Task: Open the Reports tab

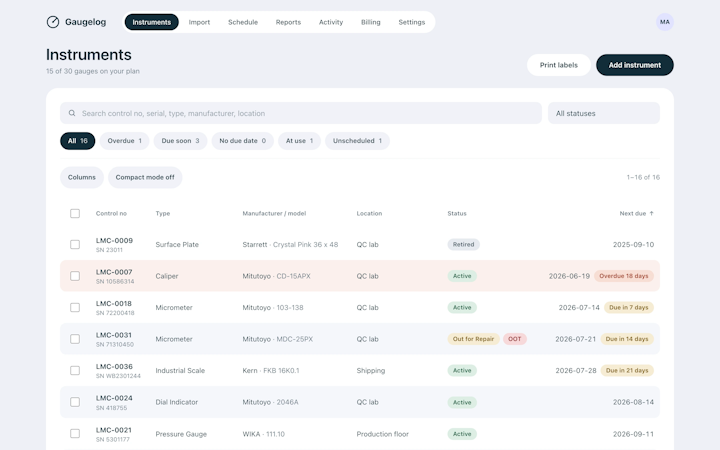Action: (x=288, y=22)
